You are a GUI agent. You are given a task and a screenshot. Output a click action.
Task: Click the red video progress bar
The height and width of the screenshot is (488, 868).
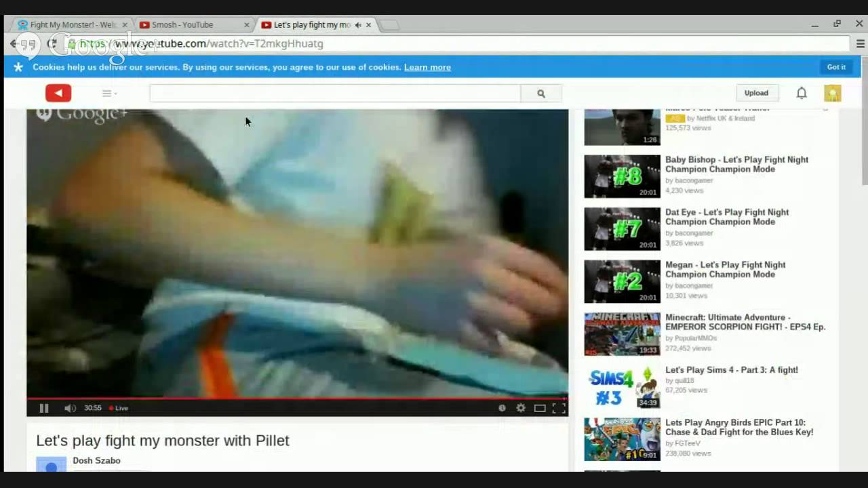[297, 399]
